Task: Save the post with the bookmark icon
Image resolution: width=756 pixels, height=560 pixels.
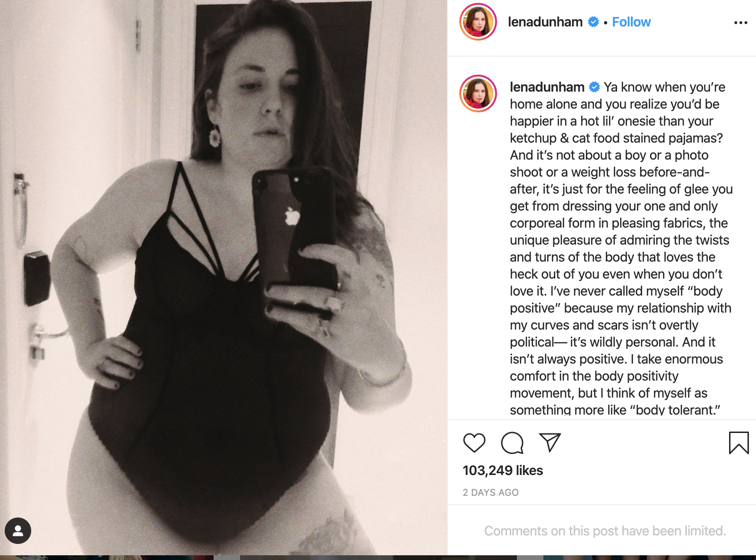Action: (739, 443)
